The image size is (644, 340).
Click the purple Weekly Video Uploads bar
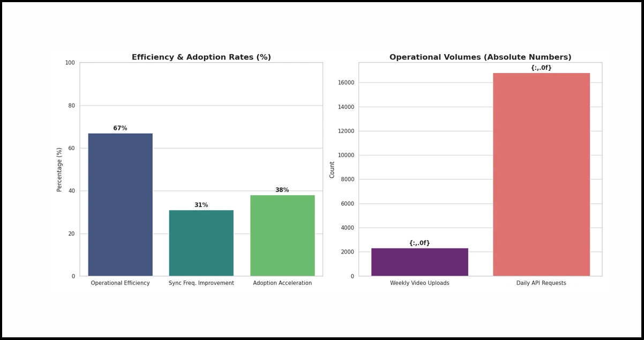(420, 262)
